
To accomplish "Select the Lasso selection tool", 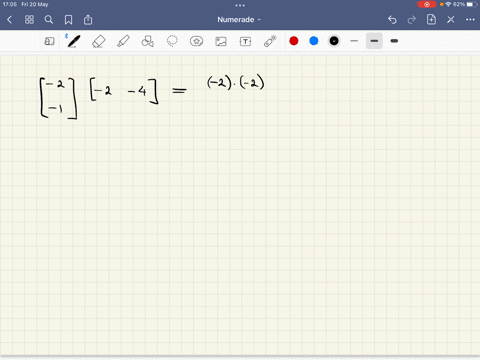I will tap(172, 41).
